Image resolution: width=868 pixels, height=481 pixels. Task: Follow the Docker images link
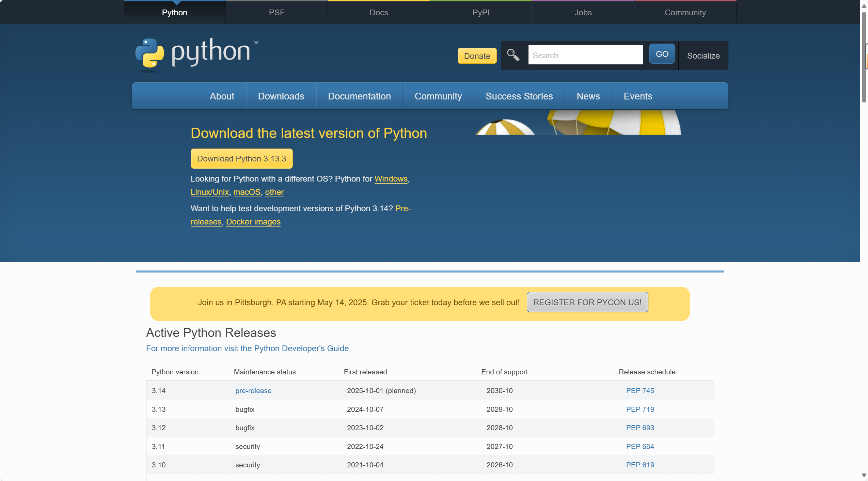coord(253,222)
